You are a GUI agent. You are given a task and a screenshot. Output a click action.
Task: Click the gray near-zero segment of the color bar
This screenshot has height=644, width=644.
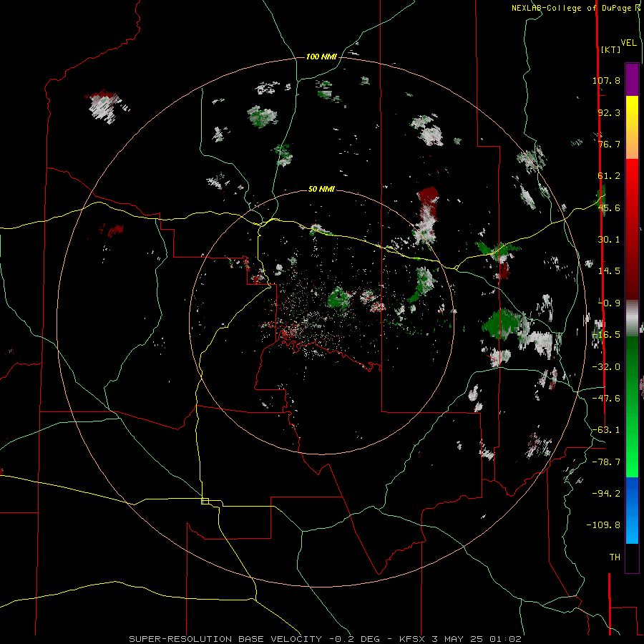coord(632,318)
